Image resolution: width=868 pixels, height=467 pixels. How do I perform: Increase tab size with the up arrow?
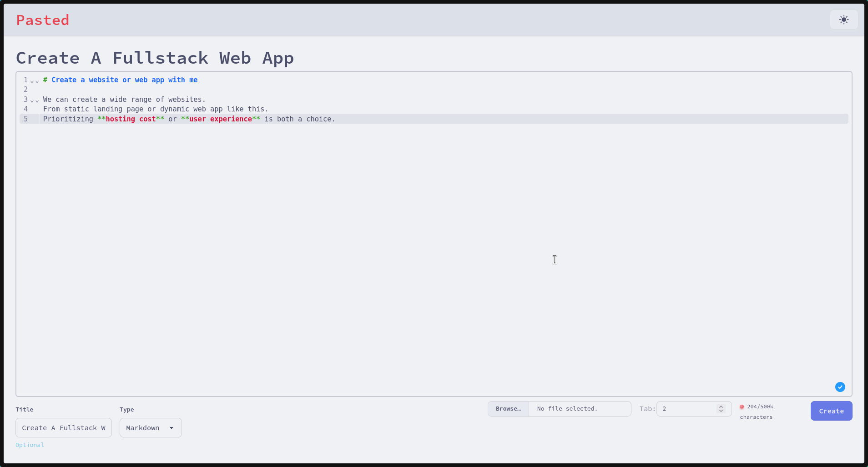pyautogui.click(x=721, y=407)
